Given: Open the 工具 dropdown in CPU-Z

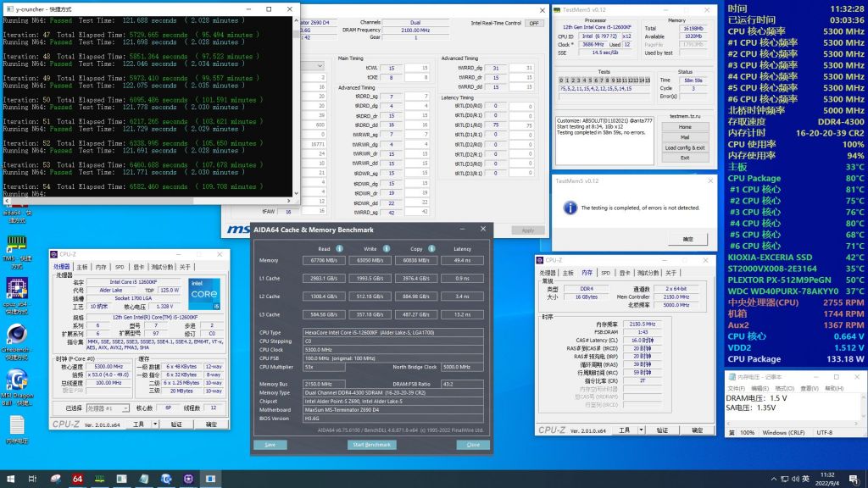Looking at the screenshot, I should point(141,424).
